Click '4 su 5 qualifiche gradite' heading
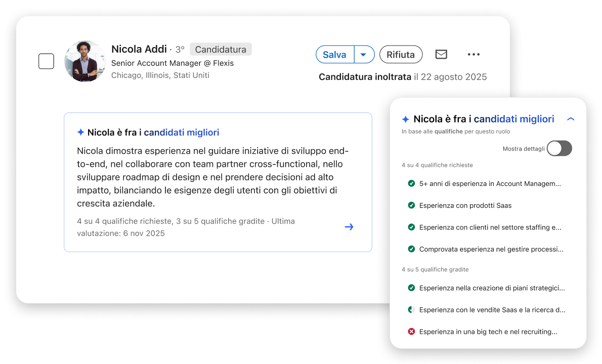Screen dimensions: 602x364 pos(435,269)
